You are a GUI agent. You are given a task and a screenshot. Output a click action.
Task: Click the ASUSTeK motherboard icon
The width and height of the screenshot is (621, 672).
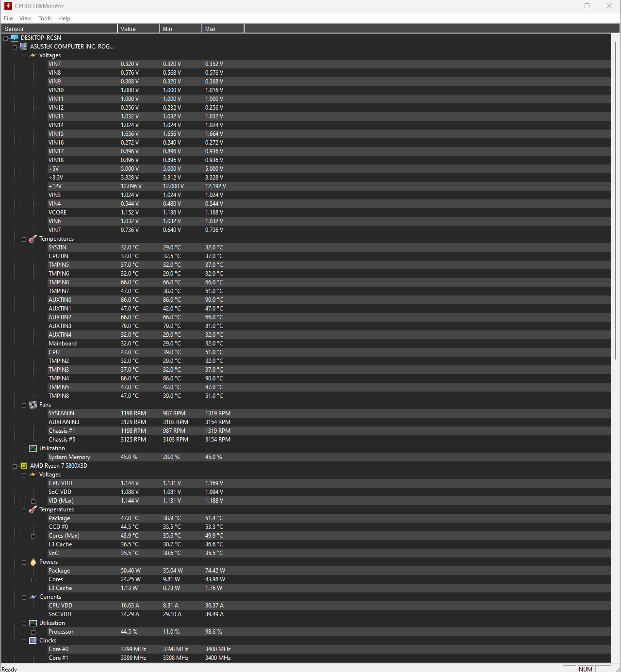(24, 46)
